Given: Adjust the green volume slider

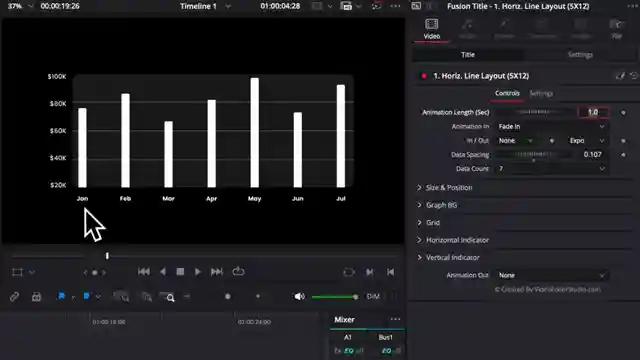Looking at the screenshot, I should [x=335, y=297].
